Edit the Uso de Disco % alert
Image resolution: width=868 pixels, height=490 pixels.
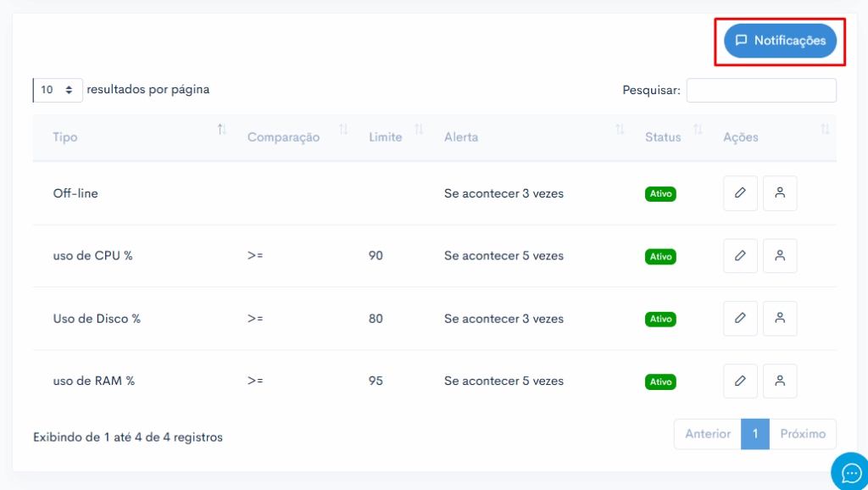point(740,319)
